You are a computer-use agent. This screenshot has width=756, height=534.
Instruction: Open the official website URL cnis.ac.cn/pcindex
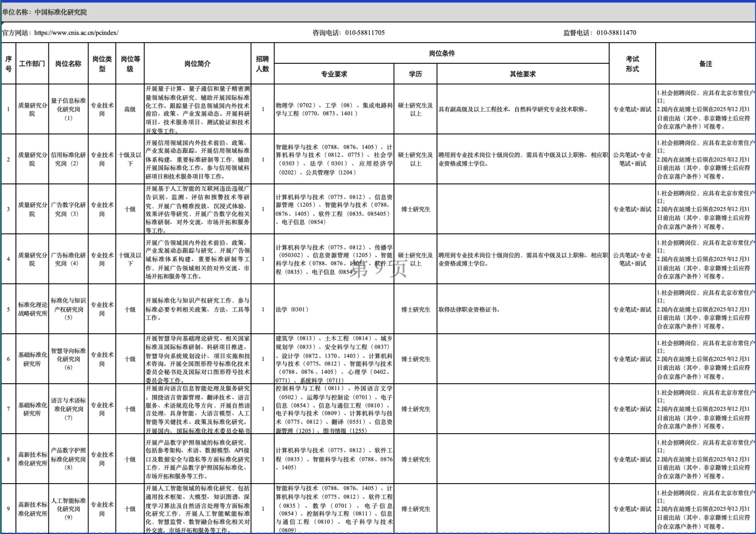pos(76,33)
